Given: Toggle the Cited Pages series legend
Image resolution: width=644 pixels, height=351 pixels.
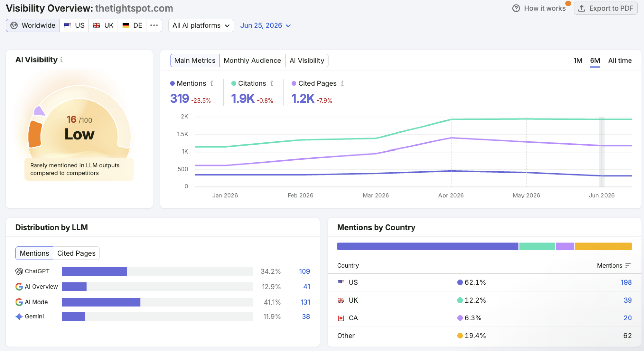Looking at the screenshot, I should pyautogui.click(x=314, y=83).
